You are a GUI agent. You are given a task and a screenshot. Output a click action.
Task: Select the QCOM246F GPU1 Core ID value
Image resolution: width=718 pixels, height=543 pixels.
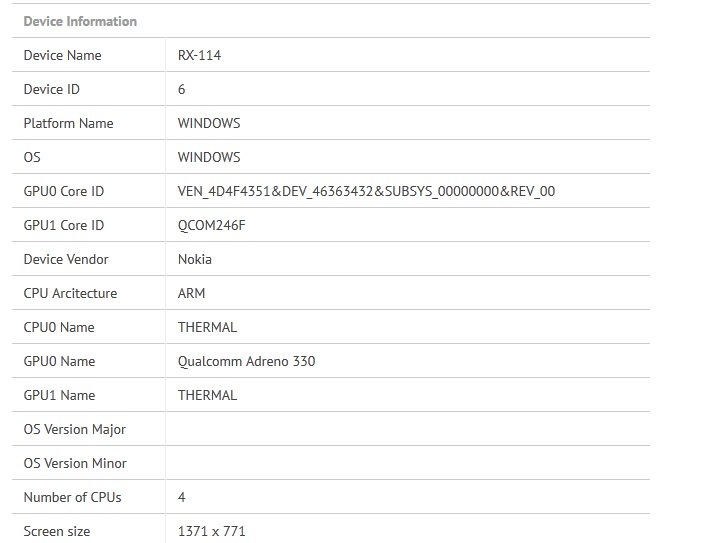point(211,225)
